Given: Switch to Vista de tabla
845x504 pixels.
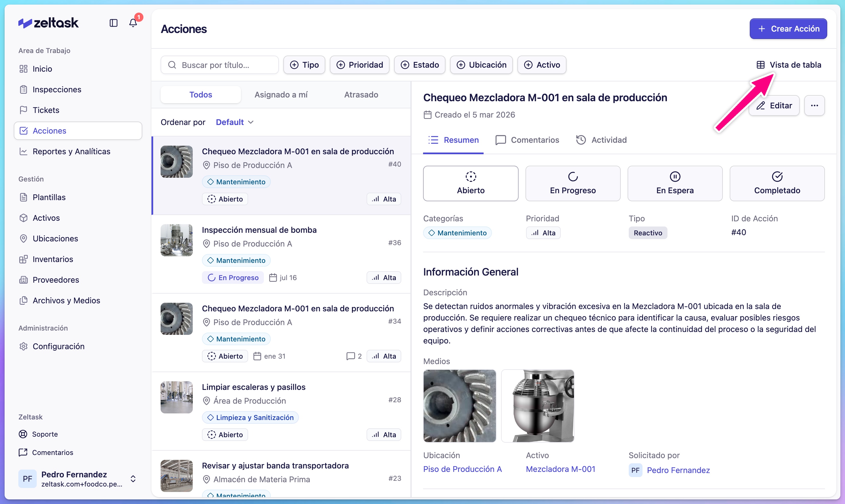Looking at the screenshot, I should (x=788, y=65).
